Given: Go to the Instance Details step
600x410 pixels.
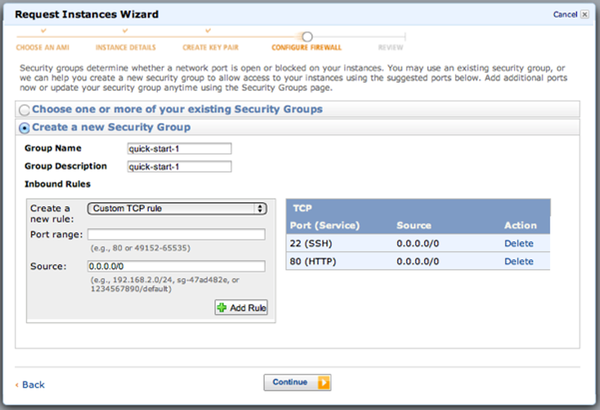Looking at the screenshot, I should 126,47.
